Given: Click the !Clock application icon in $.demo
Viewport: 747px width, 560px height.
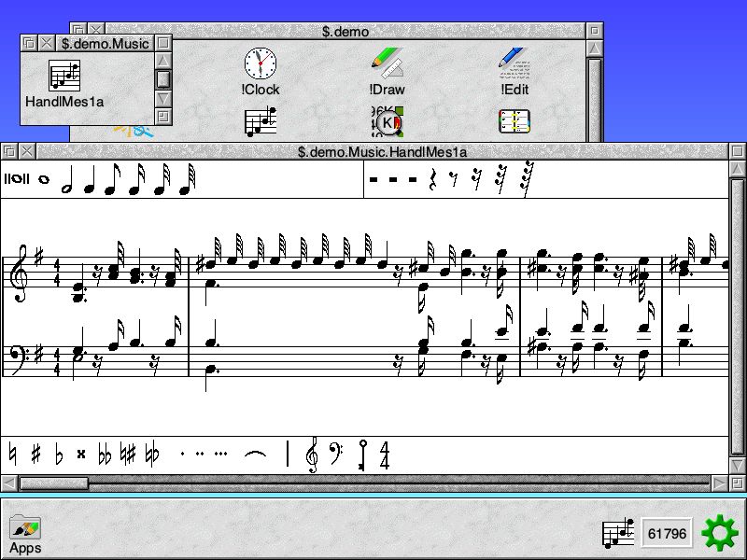Looking at the screenshot, I should pyautogui.click(x=261, y=72).
